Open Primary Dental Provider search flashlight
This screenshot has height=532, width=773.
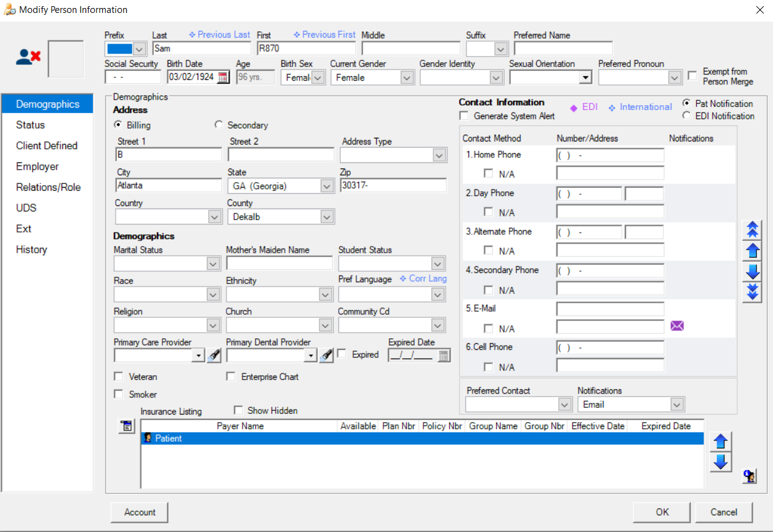point(326,355)
